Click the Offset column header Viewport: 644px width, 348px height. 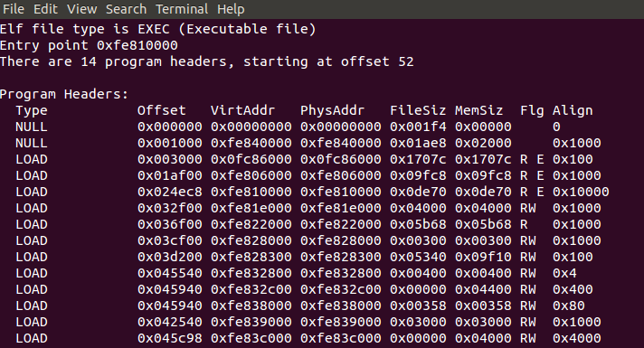coord(161,110)
